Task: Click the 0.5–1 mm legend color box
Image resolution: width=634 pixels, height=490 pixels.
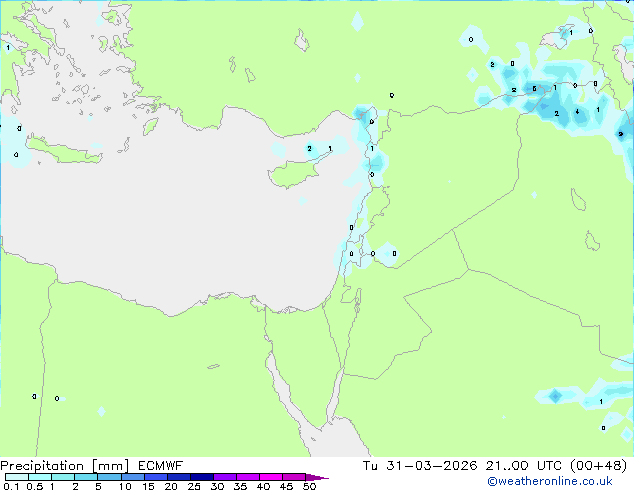Action: [40, 477]
